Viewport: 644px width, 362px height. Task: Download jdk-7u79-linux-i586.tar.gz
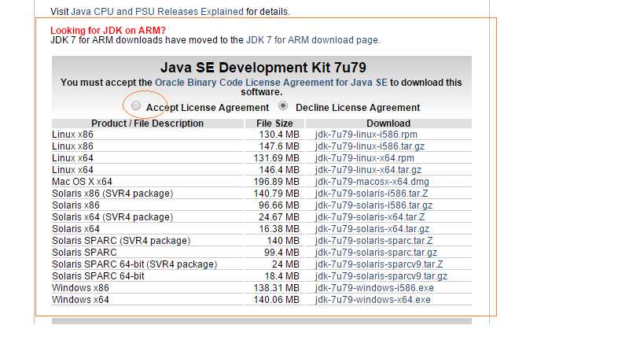click(370, 146)
